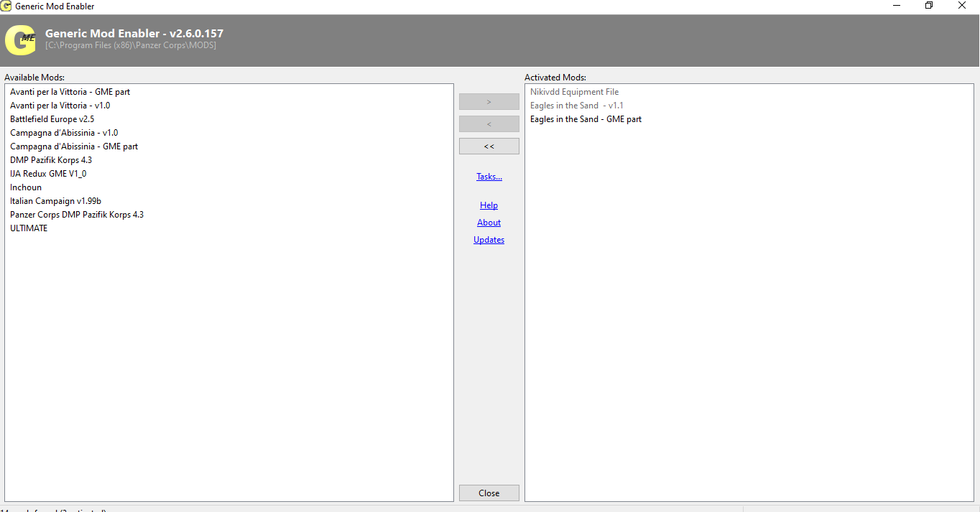Click the Close button at the bottom
The image size is (980, 512).
click(489, 493)
